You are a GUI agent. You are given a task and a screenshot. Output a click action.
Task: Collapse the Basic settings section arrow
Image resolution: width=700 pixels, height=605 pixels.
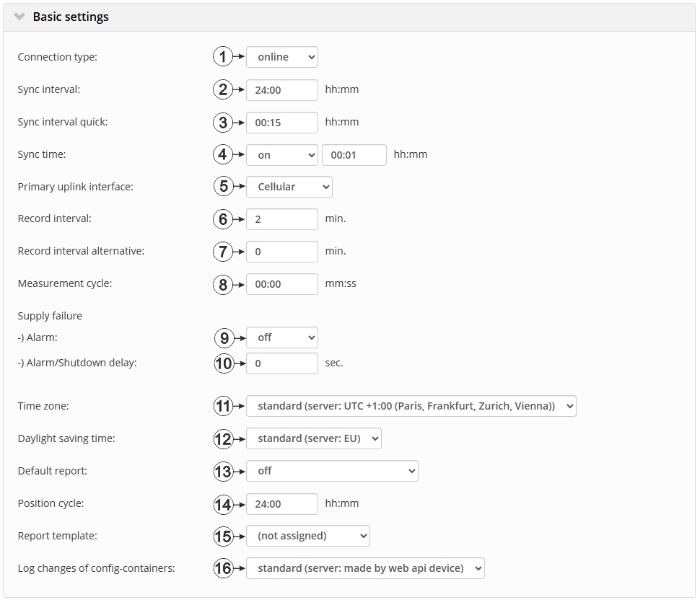(19, 17)
